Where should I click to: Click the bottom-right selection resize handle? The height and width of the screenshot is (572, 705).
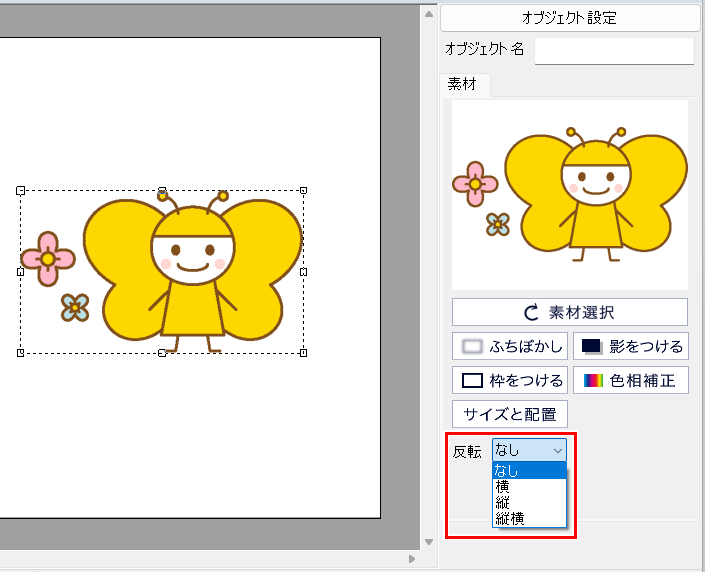(x=303, y=353)
